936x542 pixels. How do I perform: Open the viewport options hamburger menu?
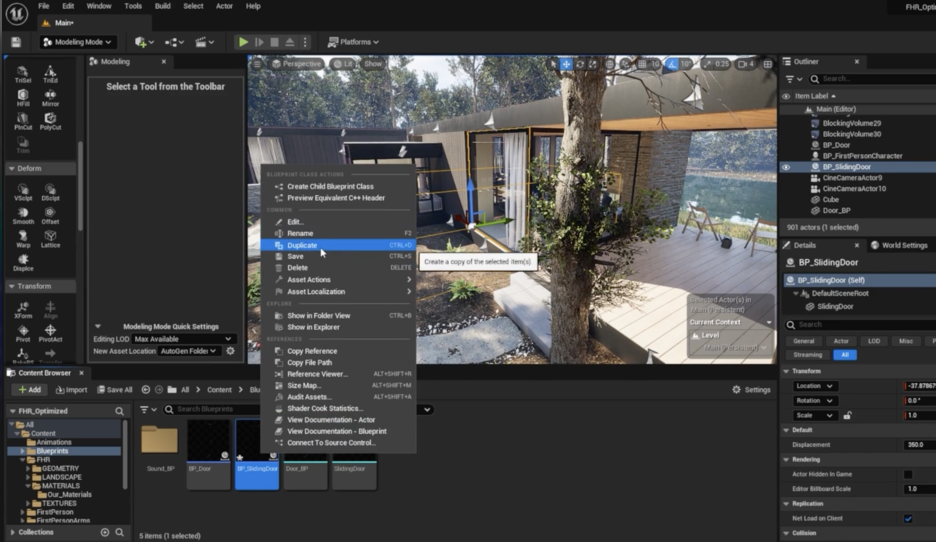pos(257,64)
